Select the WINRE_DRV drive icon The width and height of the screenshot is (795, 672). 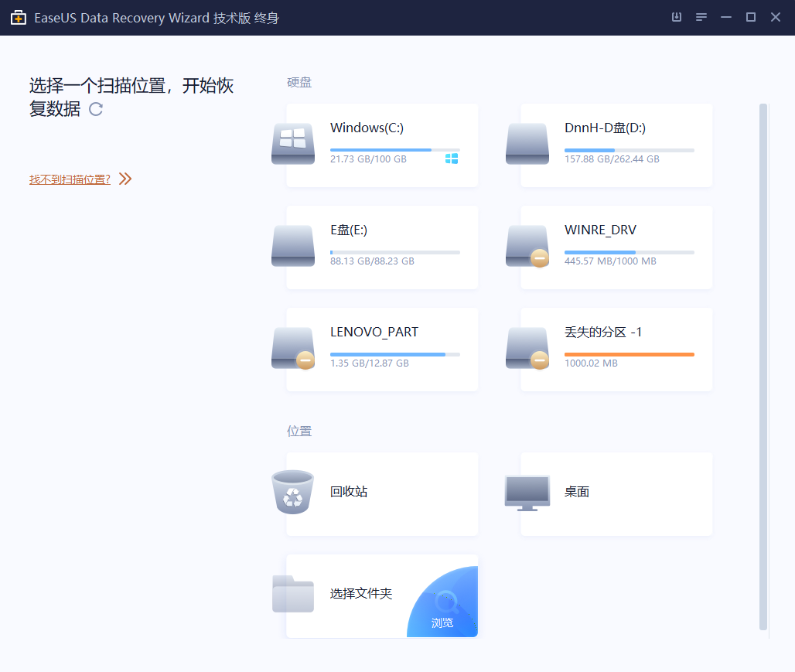point(527,246)
